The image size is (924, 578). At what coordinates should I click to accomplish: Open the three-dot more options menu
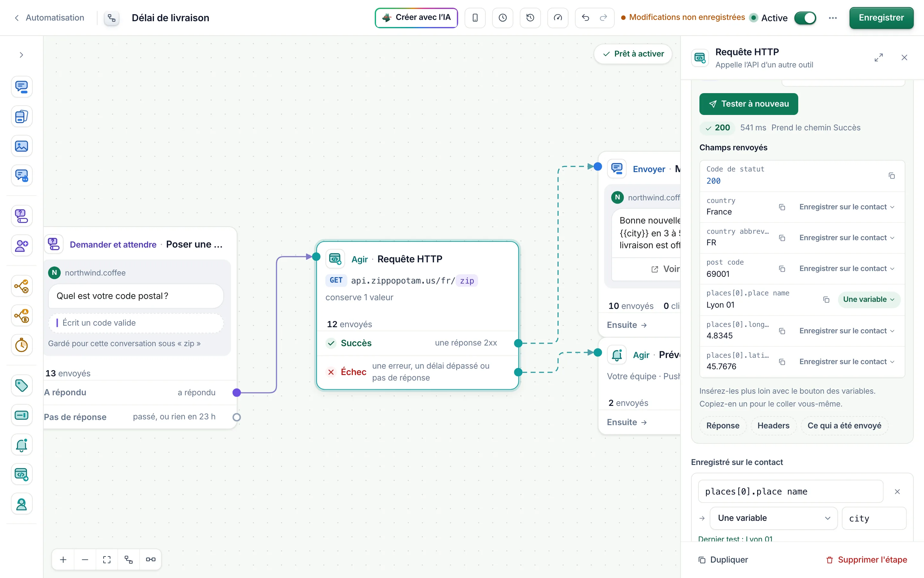(x=833, y=18)
